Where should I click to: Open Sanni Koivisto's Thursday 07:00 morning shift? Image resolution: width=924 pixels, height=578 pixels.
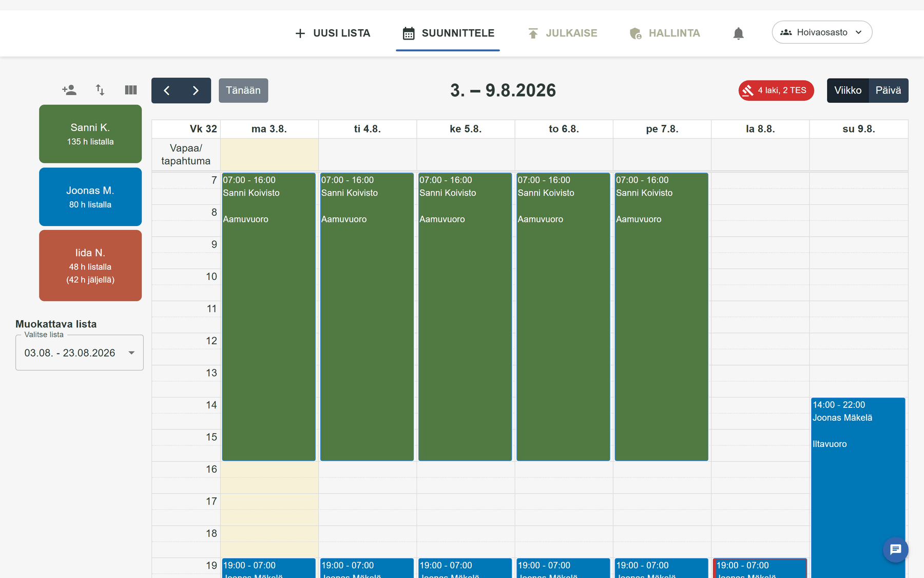click(x=563, y=317)
